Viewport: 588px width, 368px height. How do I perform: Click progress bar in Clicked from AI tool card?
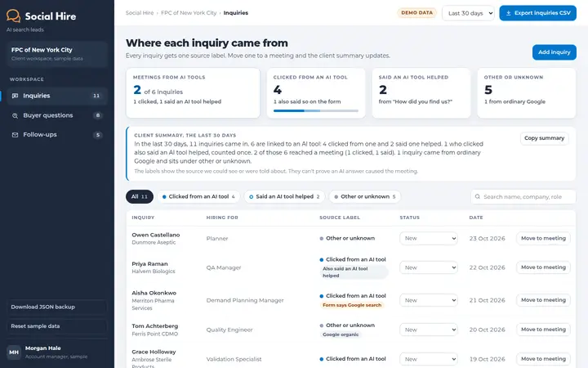coord(316,110)
